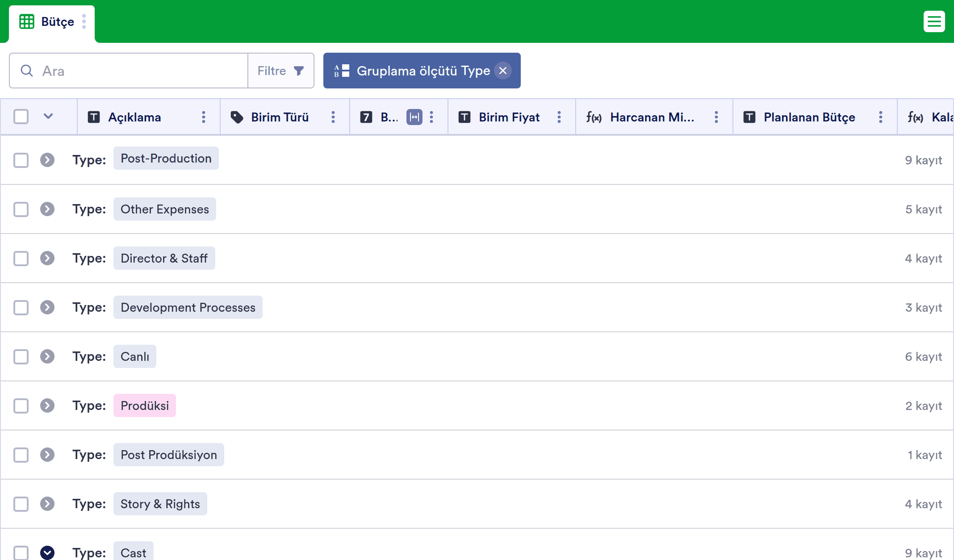Click the Bütçe tab options dots

coord(84,21)
